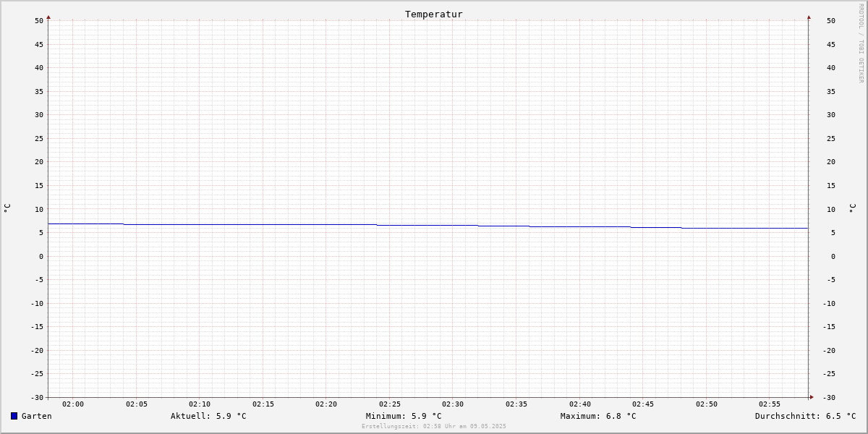The height and width of the screenshot is (434, 868).
Task: Click the left axis 0 label
Action: click(41, 256)
